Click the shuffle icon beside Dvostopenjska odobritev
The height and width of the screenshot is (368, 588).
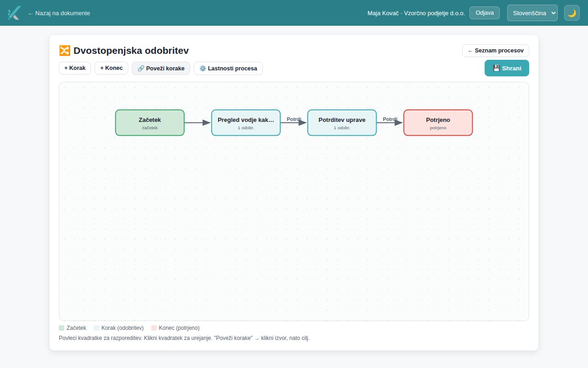(x=64, y=51)
